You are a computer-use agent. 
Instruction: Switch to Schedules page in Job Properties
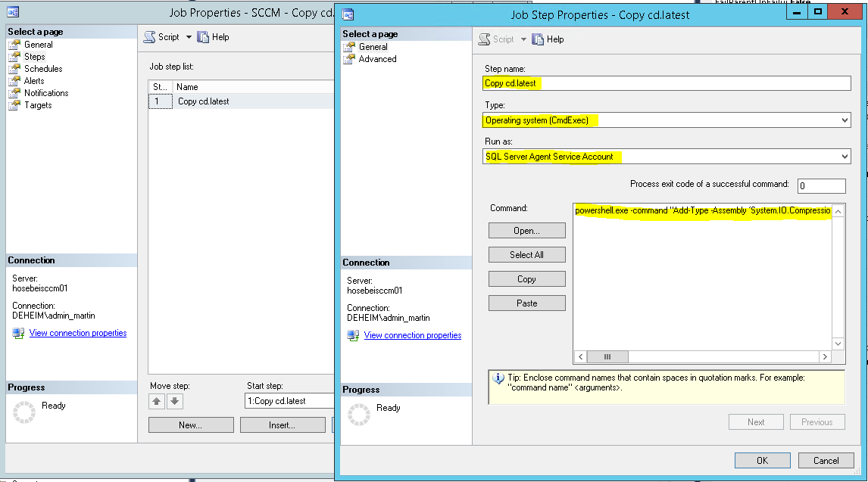point(43,69)
